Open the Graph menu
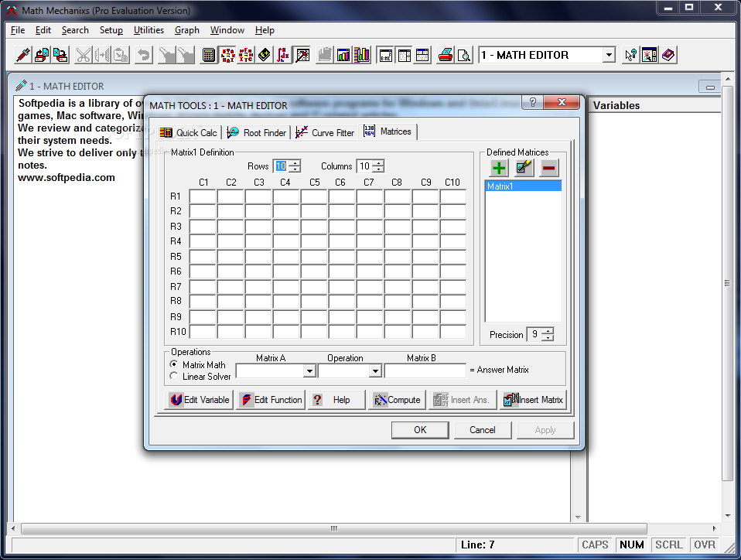 [x=187, y=30]
